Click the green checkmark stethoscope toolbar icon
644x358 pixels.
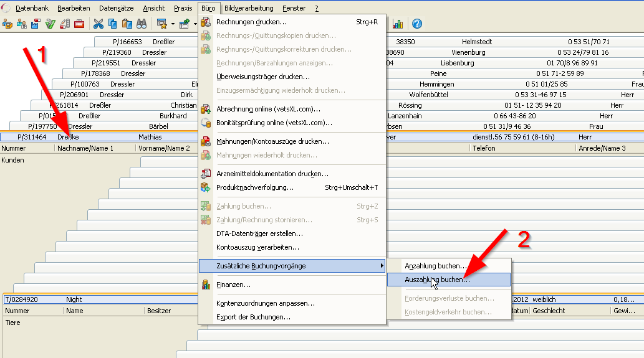[50, 24]
